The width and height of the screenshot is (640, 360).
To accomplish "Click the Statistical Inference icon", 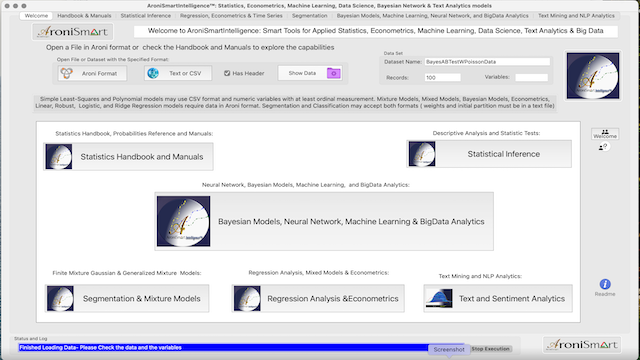I will point(422,154).
